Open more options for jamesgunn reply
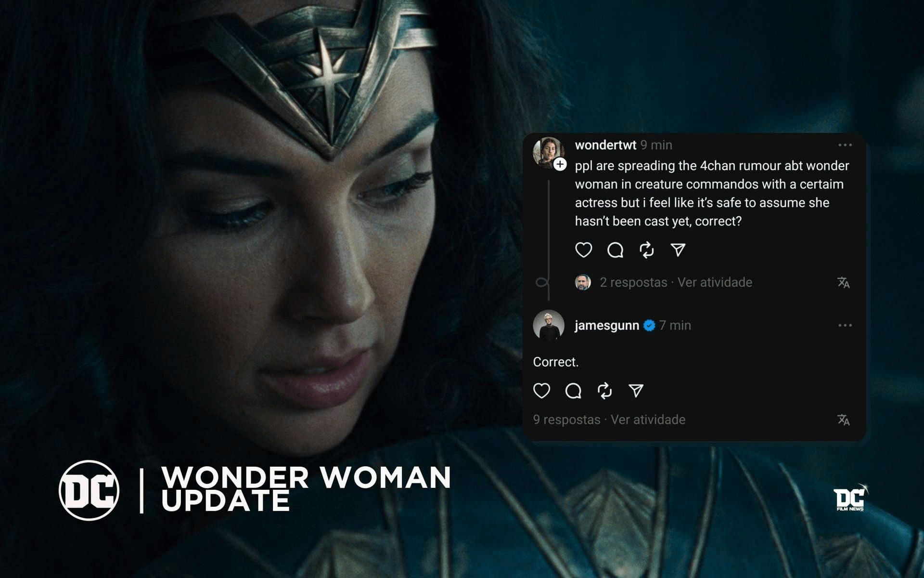This screenshot has width=924, height=578. coord(845,326)
